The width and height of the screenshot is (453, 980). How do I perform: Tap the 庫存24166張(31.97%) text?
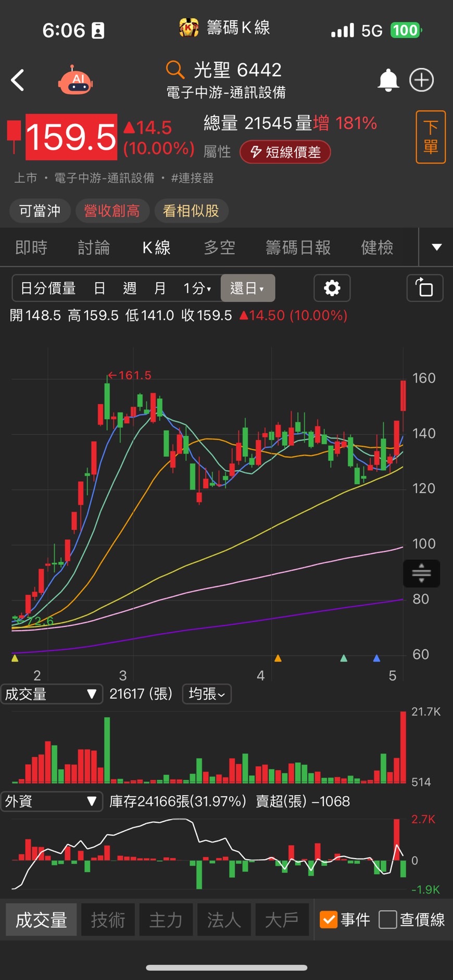click(178, 801)
